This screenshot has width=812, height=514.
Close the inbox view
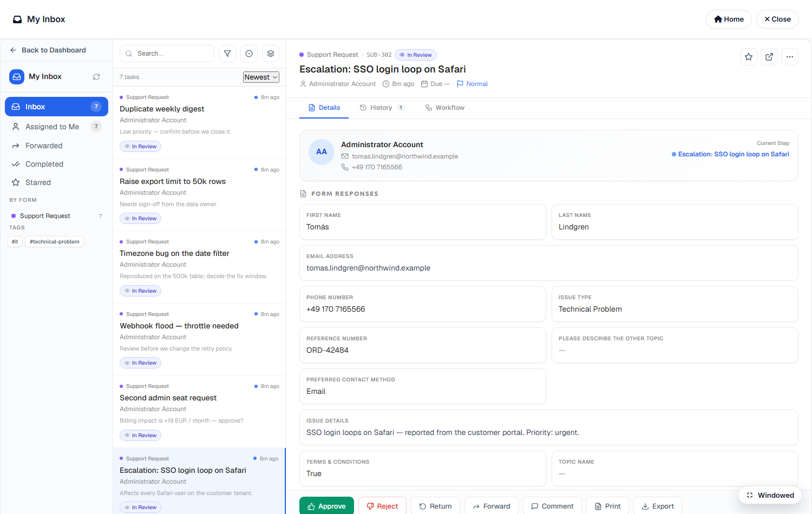pos(777,19)
